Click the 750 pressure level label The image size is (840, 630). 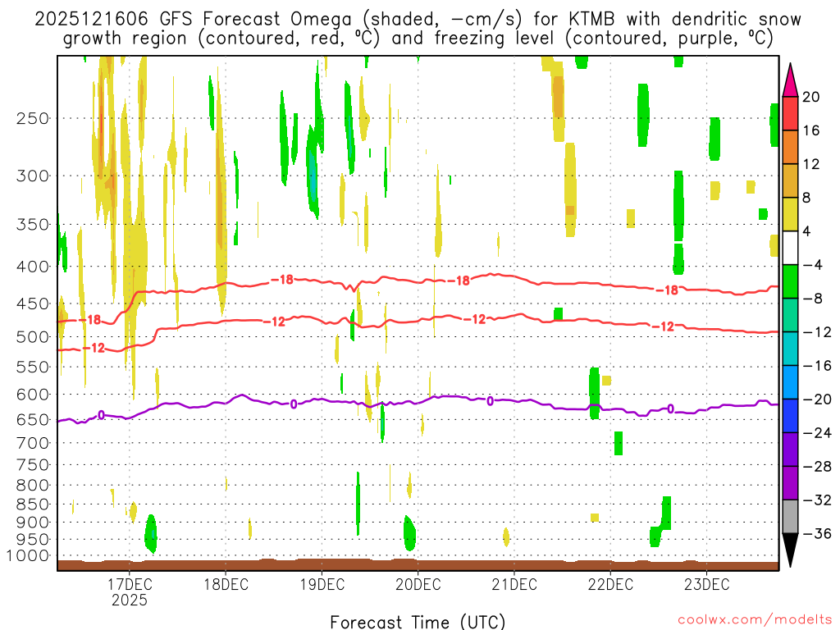pos(33,465)
